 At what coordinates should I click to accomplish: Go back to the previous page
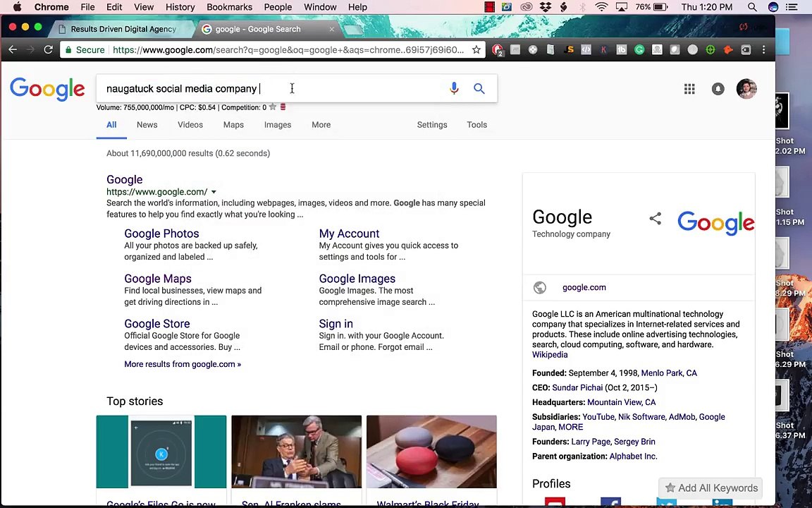[x=13, y=50]
